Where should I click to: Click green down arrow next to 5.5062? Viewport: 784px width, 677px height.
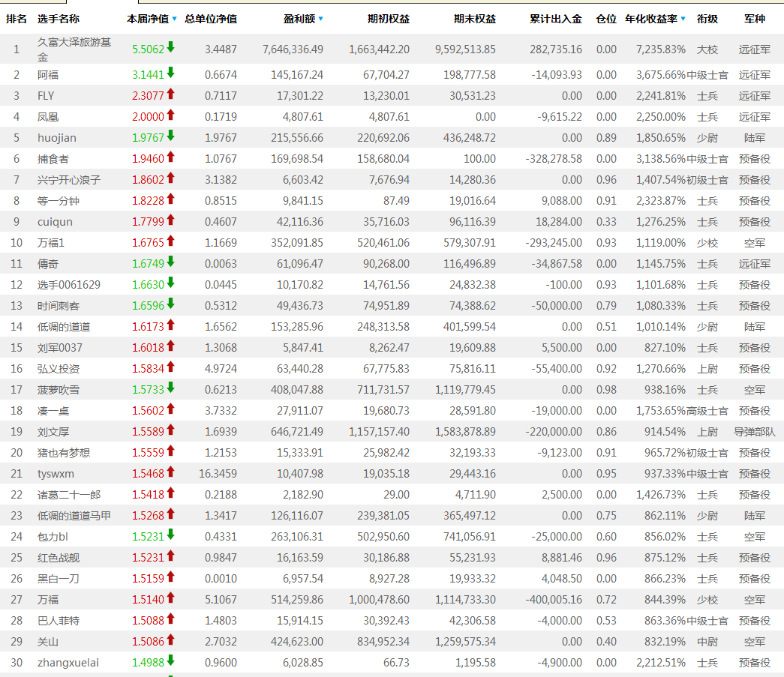coord(170,47)
